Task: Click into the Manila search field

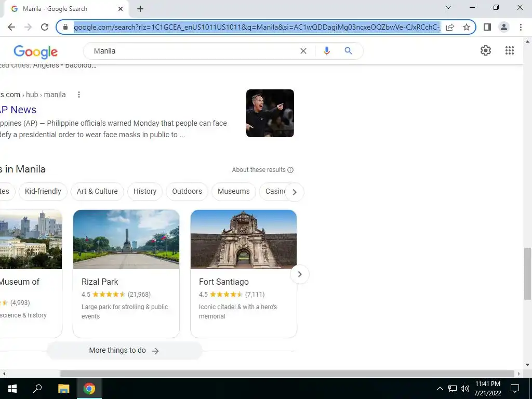Action: click(x=193, y=51)
